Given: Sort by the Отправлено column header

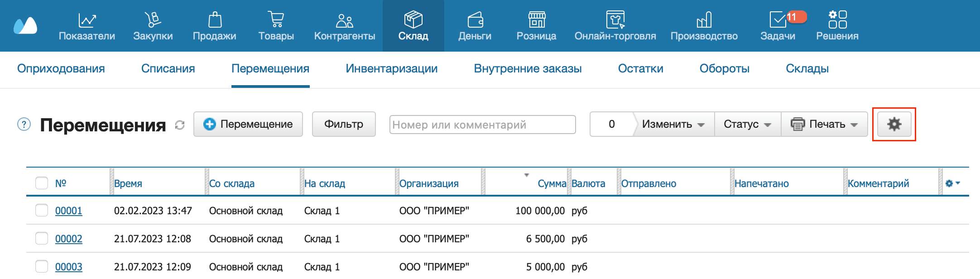Looking at the screenshot, I should point(649,183).
